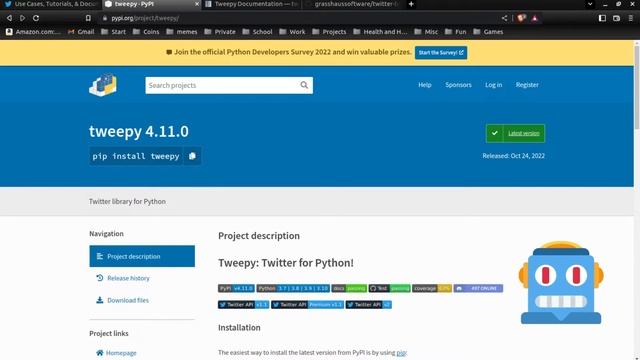This screenshot has height=360, width=640.
Task: Click the Twitter API v2 badge
Action: 369,304
